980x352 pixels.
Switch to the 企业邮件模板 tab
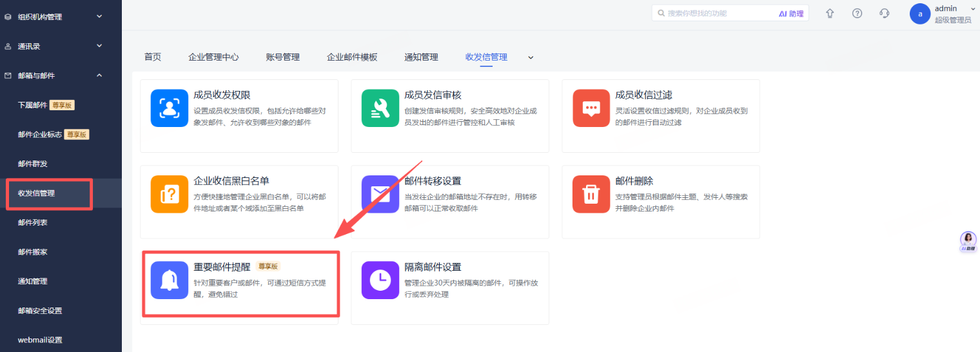click(352, 57)
